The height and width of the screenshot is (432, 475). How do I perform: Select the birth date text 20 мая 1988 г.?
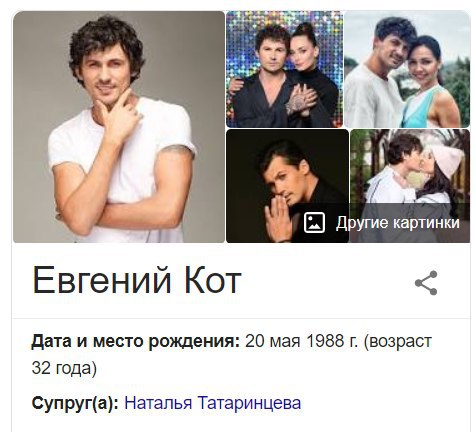click(302, 341)
